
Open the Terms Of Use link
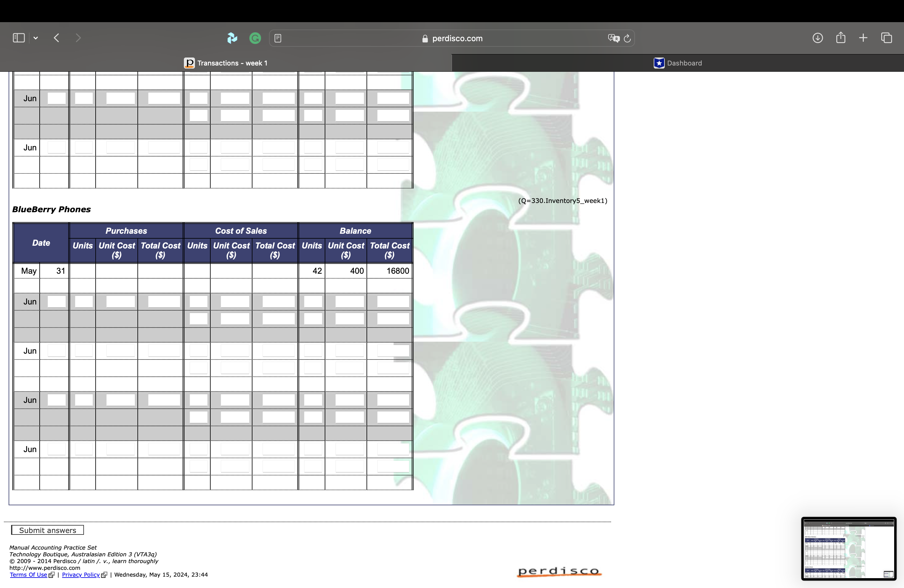pos(29,574)
